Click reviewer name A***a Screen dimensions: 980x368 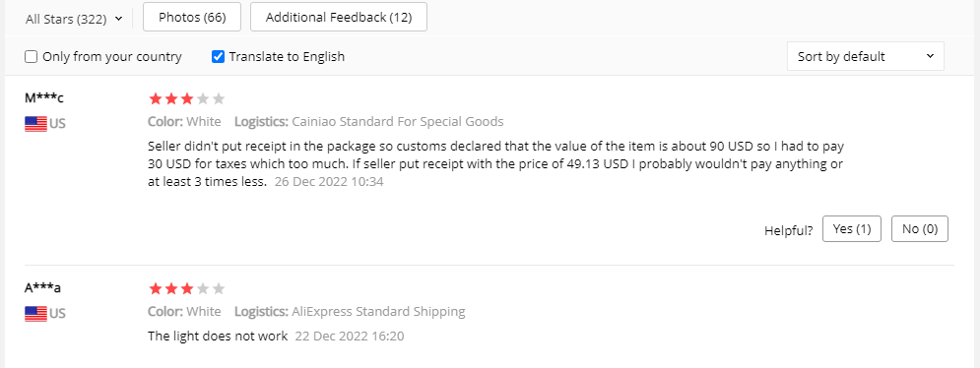42,288
